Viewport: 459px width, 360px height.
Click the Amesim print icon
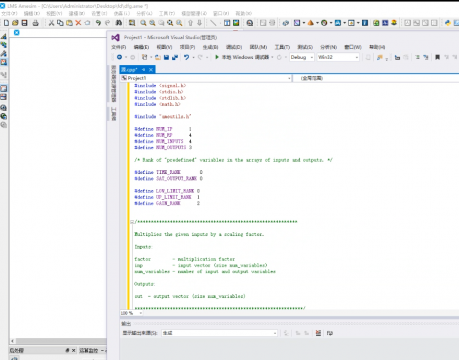[35, 23]
